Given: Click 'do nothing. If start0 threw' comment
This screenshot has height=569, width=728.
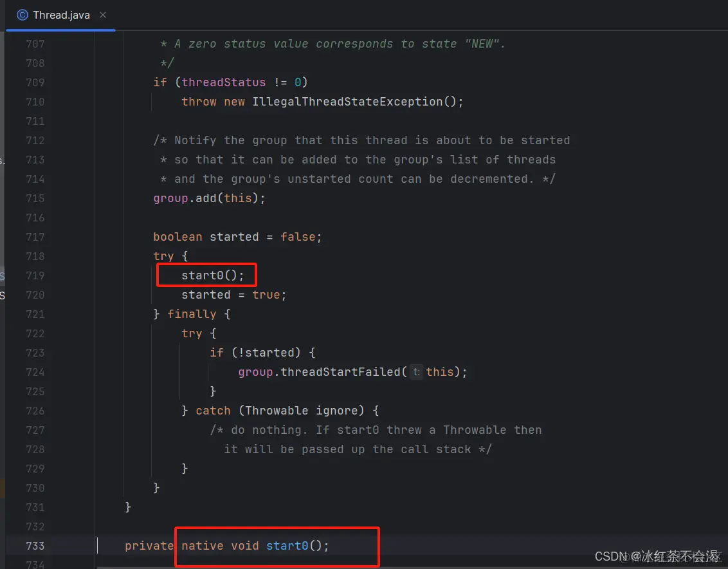Looking at the screenshot, I should [x=376, y=430].
